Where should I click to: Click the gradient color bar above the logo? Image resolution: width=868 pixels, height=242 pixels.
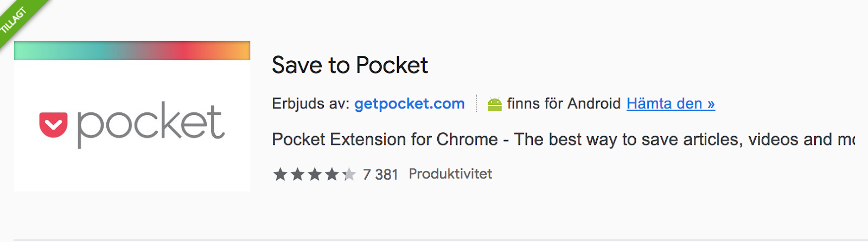[132, 50]
